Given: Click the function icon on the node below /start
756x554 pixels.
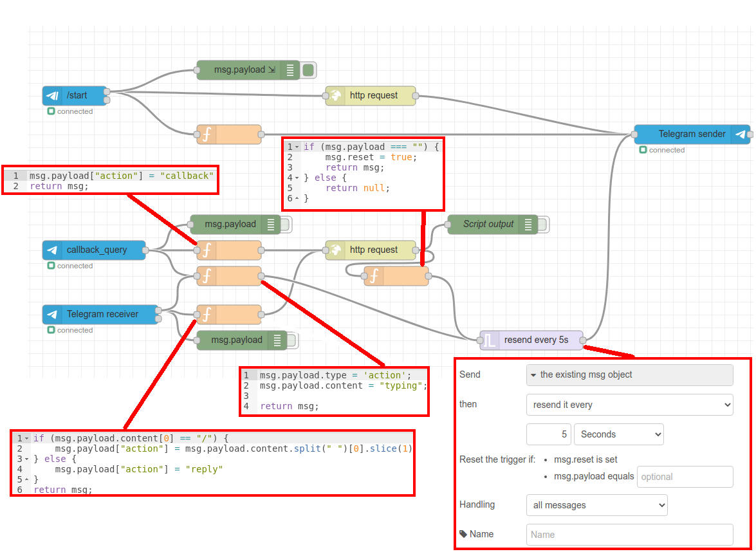Looking at the screenshot, I should [x=207, y=134].
